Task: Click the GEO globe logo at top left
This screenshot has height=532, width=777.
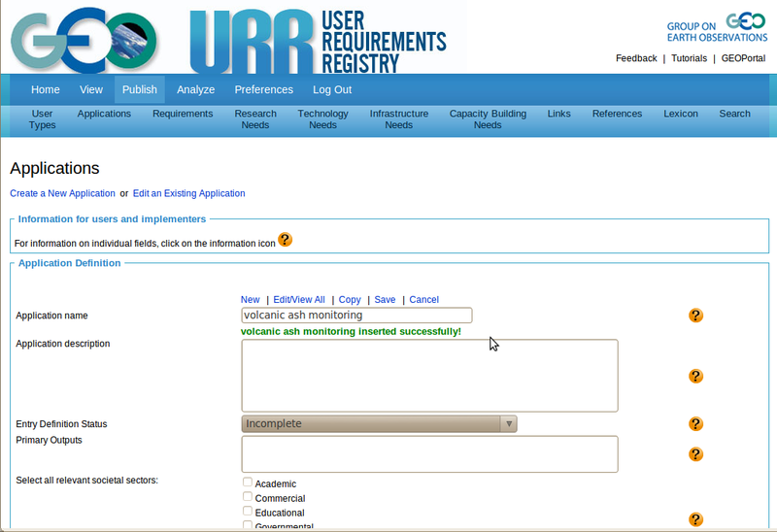Action: pyautogui.click(x=83, y=38)
